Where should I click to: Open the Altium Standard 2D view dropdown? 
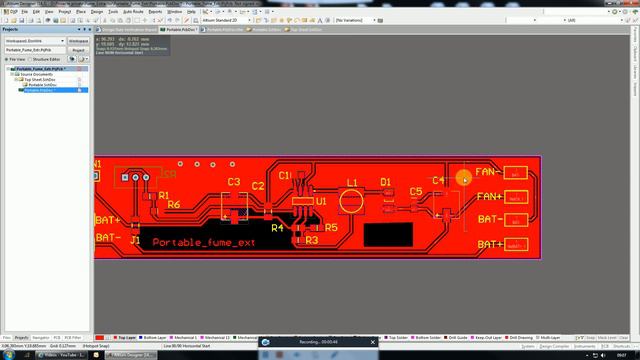click(x=249, y=20)
